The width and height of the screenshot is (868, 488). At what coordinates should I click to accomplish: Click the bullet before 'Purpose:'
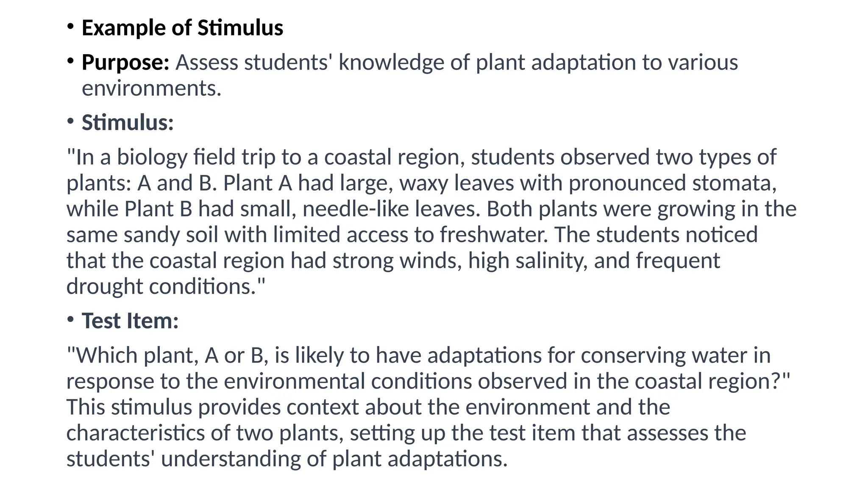pyautogui.click(x=70, y=61)
